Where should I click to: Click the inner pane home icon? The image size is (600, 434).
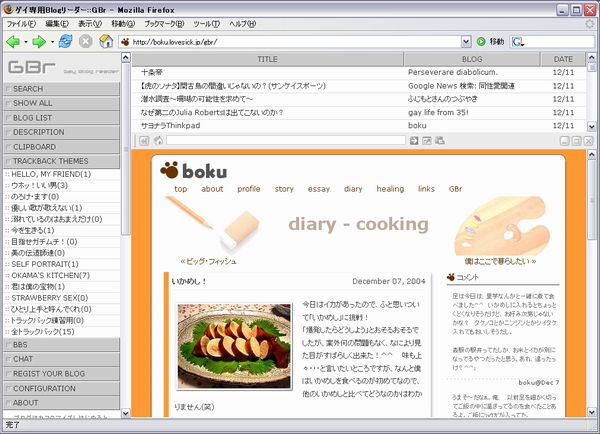[158, 140]
